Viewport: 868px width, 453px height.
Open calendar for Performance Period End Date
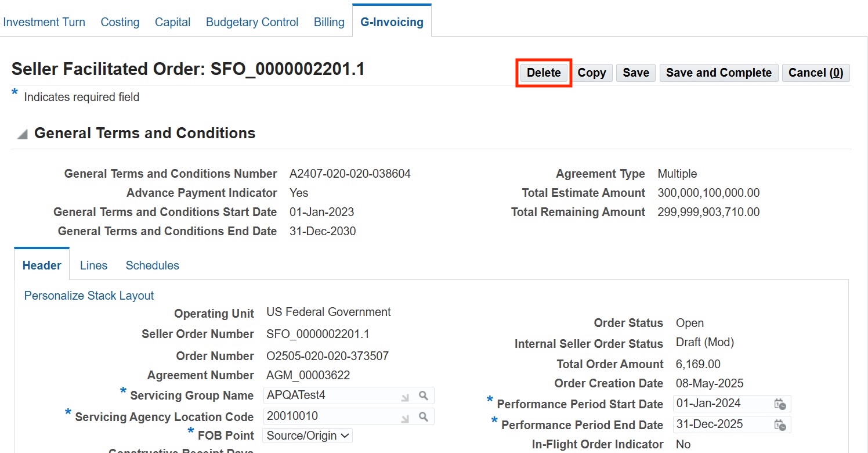[780, 425]
